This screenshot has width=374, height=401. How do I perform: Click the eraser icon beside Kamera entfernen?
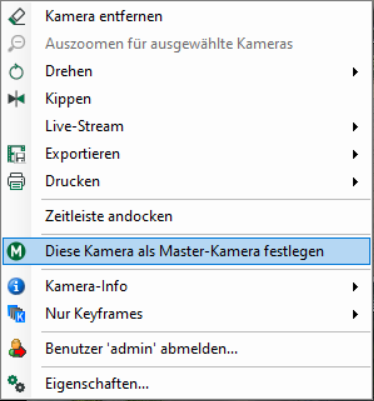coord(16,17)
